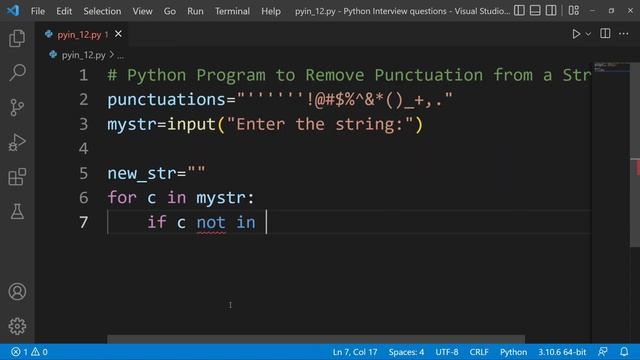
Task: Open the Testing flask view
Action: tap(17, 212)
